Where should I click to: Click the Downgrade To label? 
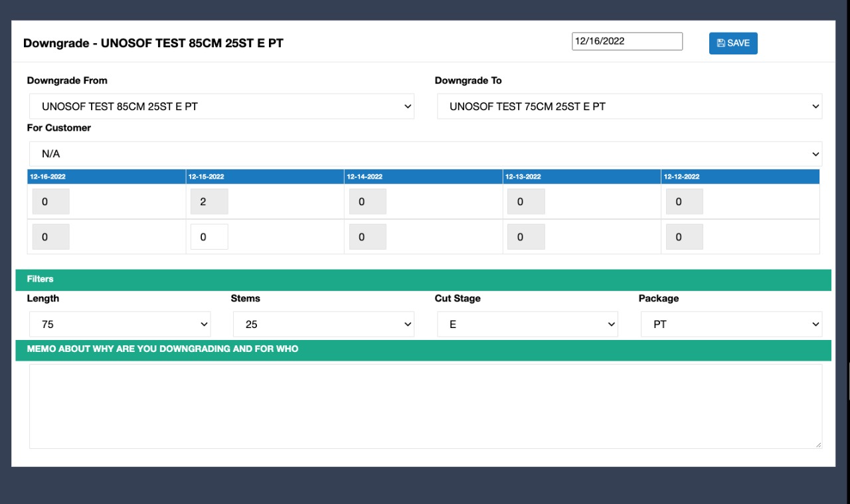pos(468,80)
